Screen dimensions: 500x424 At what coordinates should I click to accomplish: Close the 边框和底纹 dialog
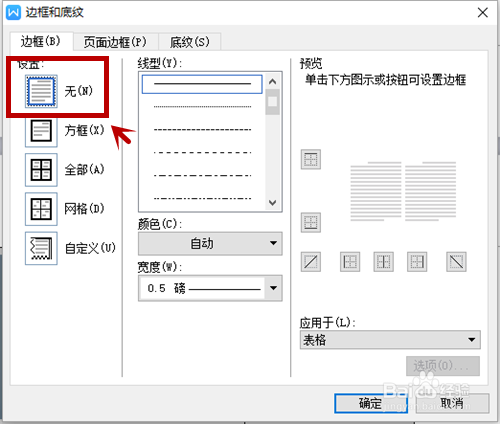pos(483,13)
